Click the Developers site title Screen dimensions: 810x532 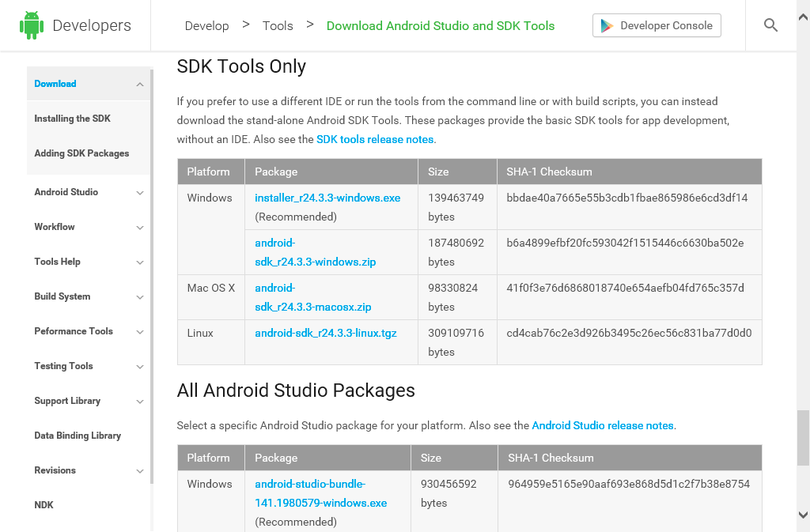pyautogui.click(x=92, y=25)
